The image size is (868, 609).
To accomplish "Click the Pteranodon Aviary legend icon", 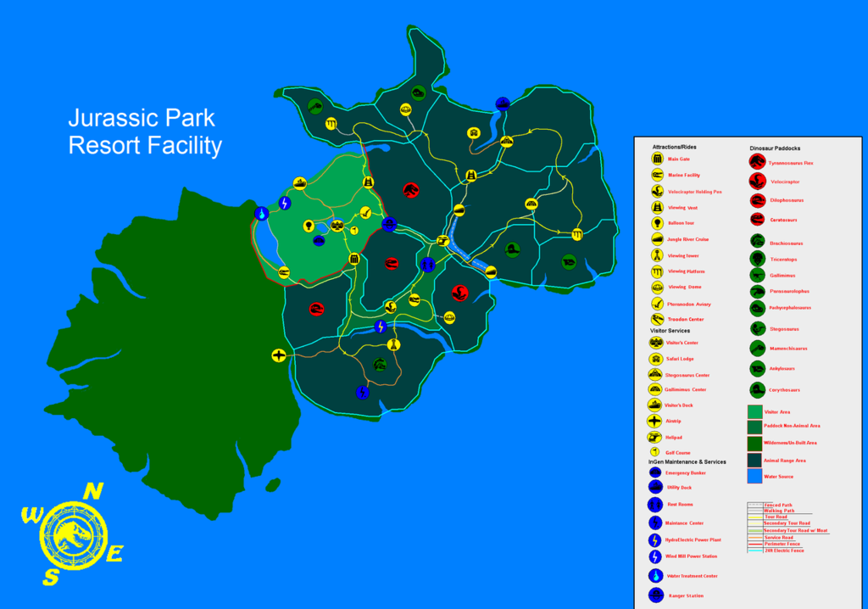I will click(657, 304).
